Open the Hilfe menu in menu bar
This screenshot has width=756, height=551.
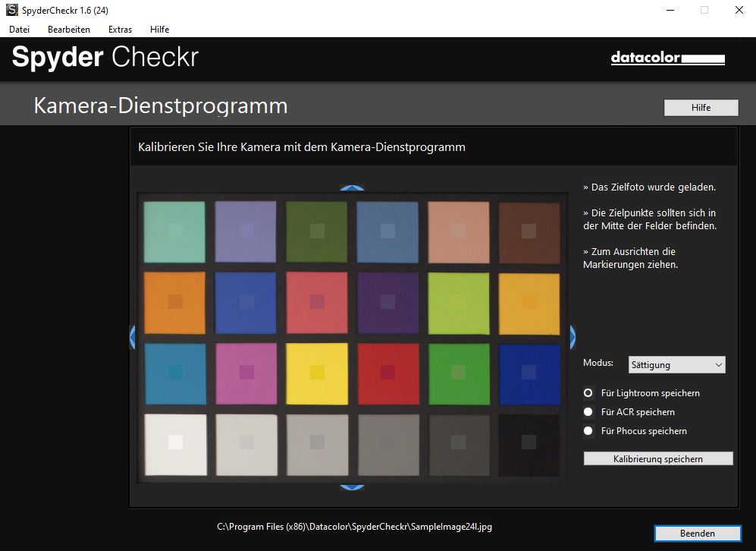pyautogui.click(x=159, y=30)
